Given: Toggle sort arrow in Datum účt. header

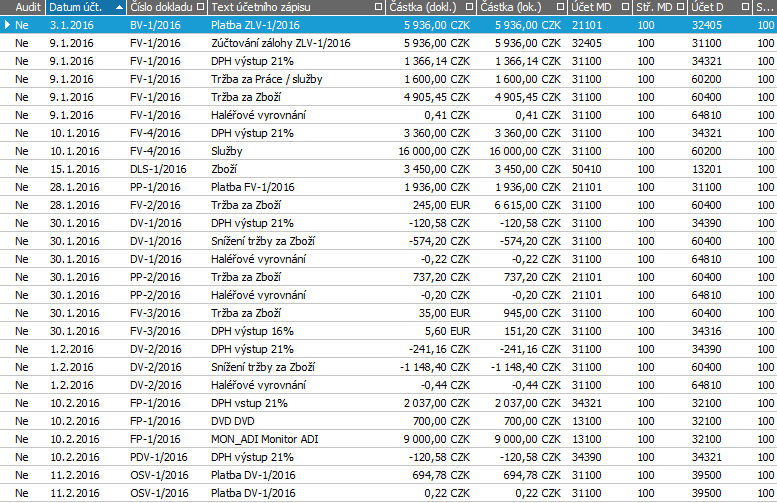Looking at the screenshot, I should tap(120, 8).
